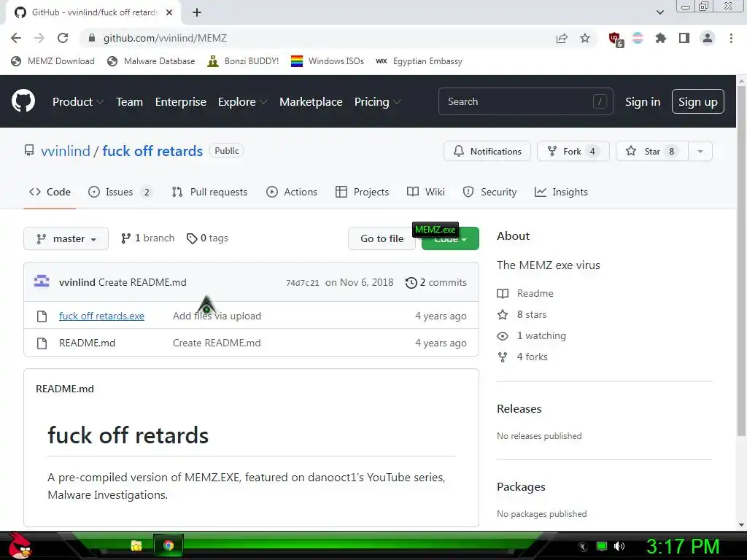Open the Egyptian Embassy bookmark
Viewport: 747px width, 560px height.
coord(419,61)
